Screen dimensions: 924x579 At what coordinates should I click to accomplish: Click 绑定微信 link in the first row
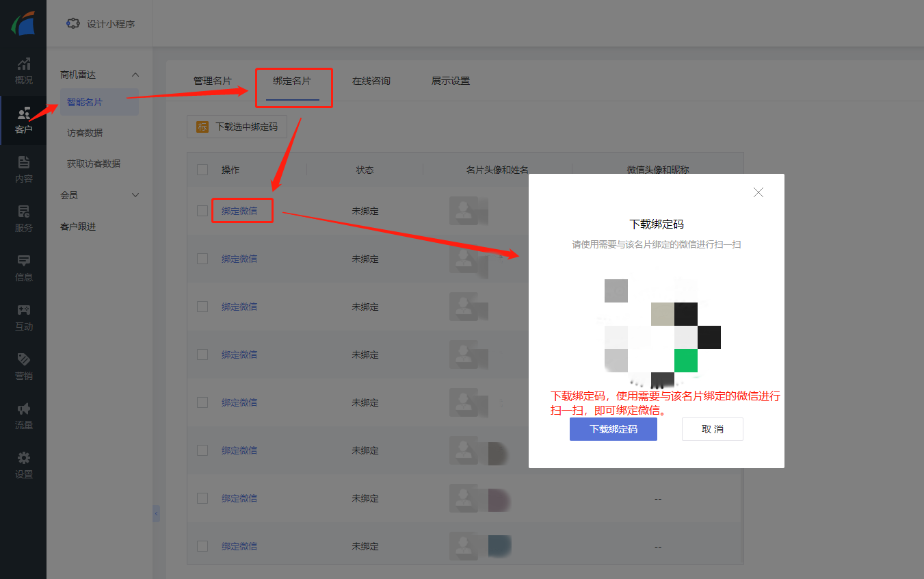(x=239, y=211)
